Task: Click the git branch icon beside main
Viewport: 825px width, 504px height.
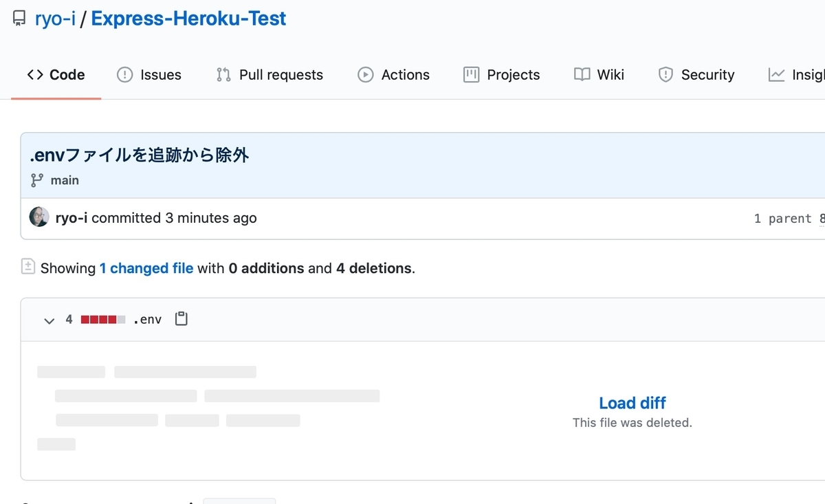Action: click(37, 180)
